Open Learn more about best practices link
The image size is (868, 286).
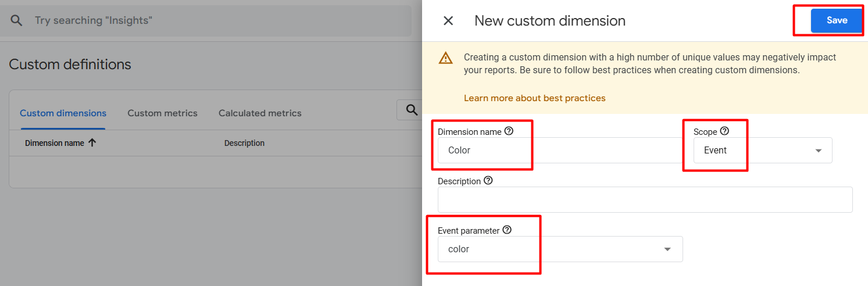[534, 98]
